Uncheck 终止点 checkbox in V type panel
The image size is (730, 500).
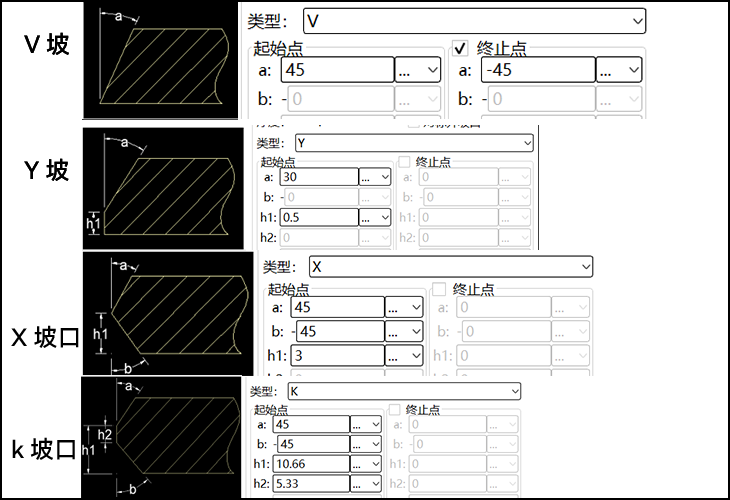461,48
